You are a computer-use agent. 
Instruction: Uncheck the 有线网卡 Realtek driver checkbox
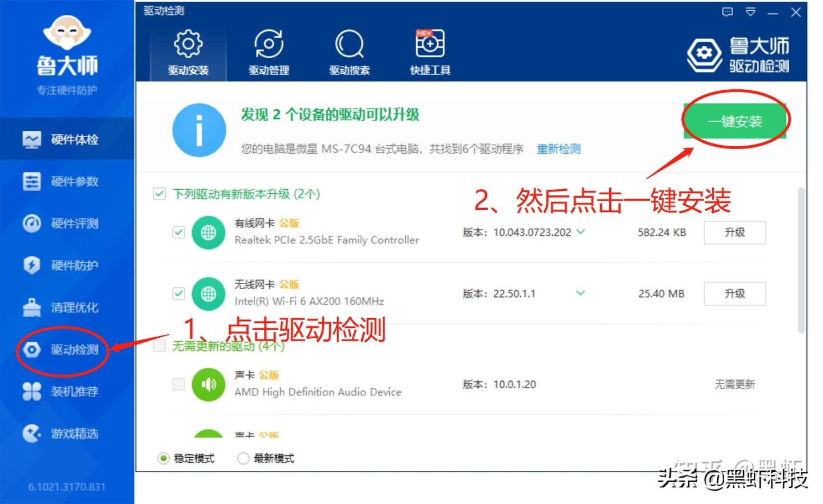(178, 232)
